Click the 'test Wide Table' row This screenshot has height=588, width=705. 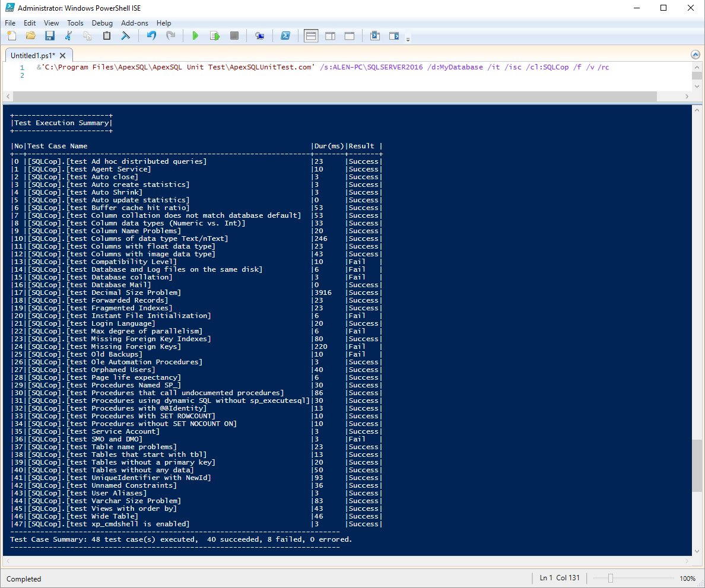pos(196,517)
